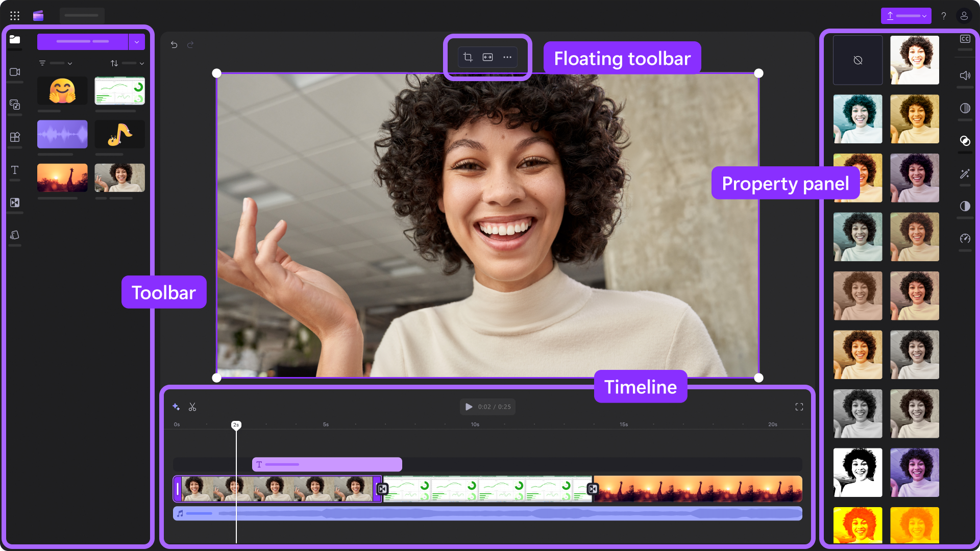Click the undo arrow
The height and width of the screenshot is (551, 980).
pyautogui.click(x=174, y=45)
